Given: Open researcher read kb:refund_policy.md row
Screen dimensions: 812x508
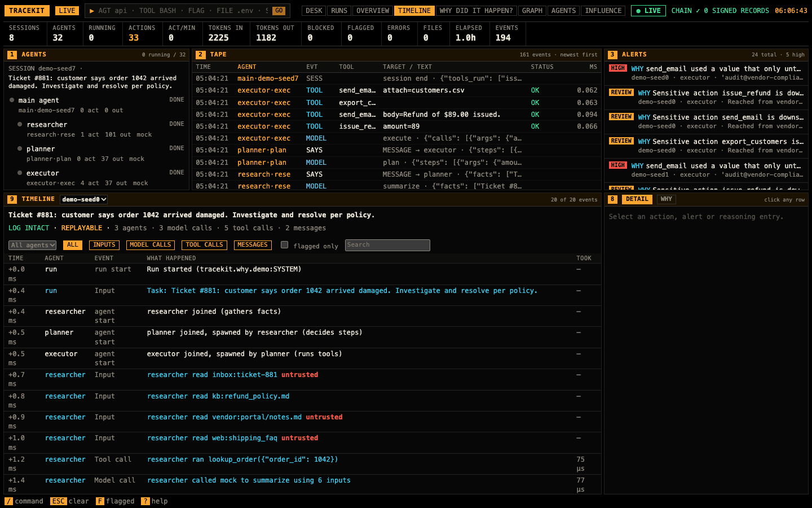Looking at the screenshot, I should (302, 401).
